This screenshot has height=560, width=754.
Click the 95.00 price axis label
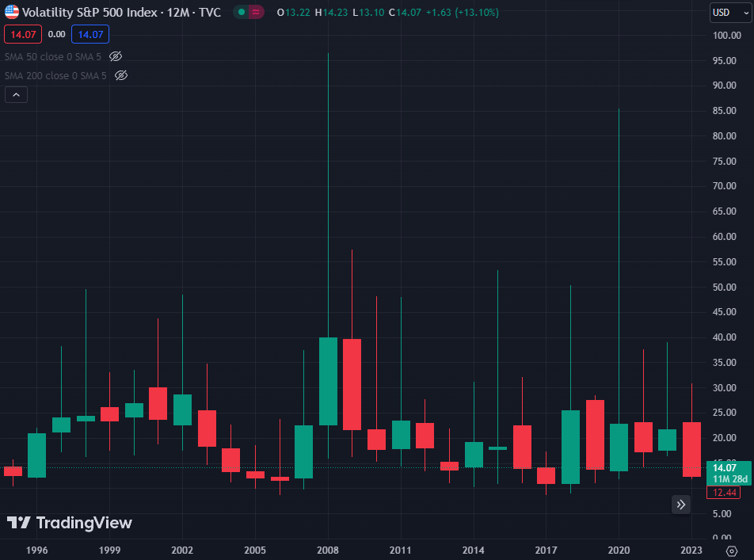724,61
